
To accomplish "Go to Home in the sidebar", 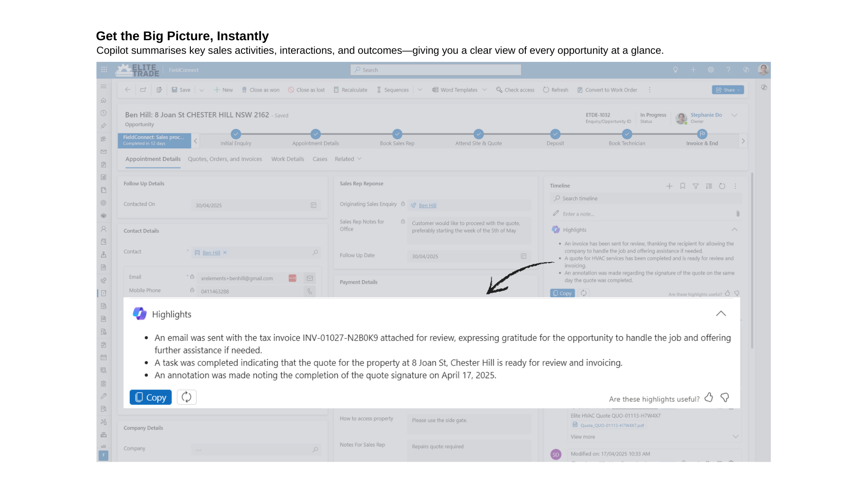I will pyautogui.click(x=104, y=100).
